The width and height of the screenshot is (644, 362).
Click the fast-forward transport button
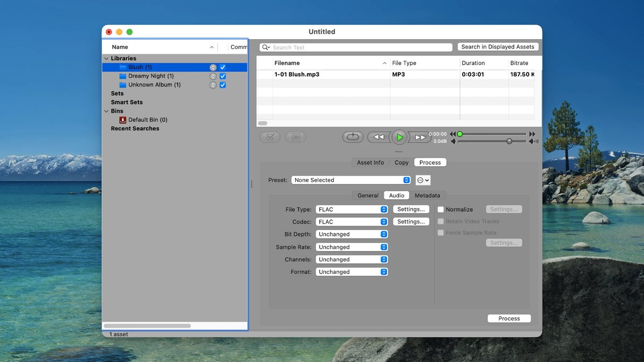[x=420, y=137]
